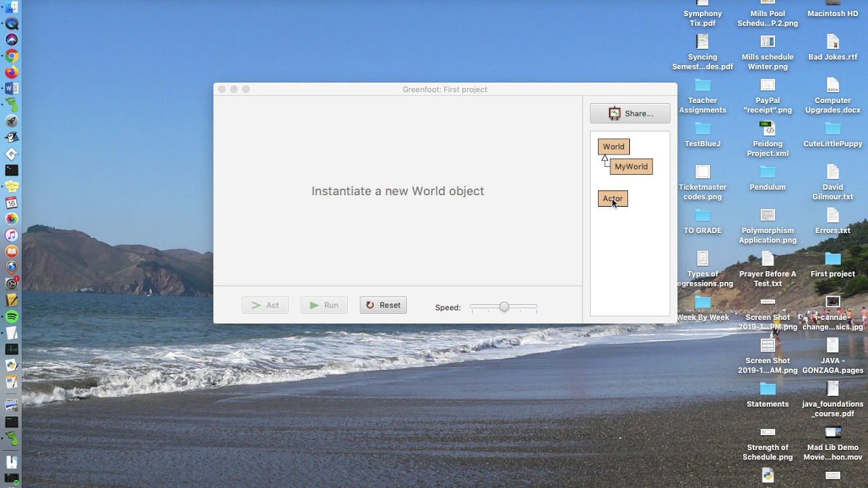Screen dimensions: 868x488
Task: Open the Pendulum folder
Action: click(768, 178)
